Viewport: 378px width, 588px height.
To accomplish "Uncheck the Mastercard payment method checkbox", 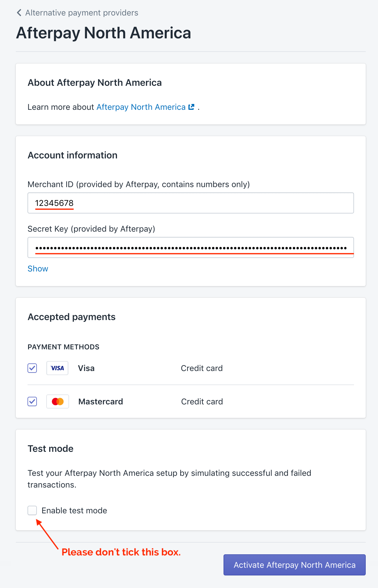I will point(32,401).
